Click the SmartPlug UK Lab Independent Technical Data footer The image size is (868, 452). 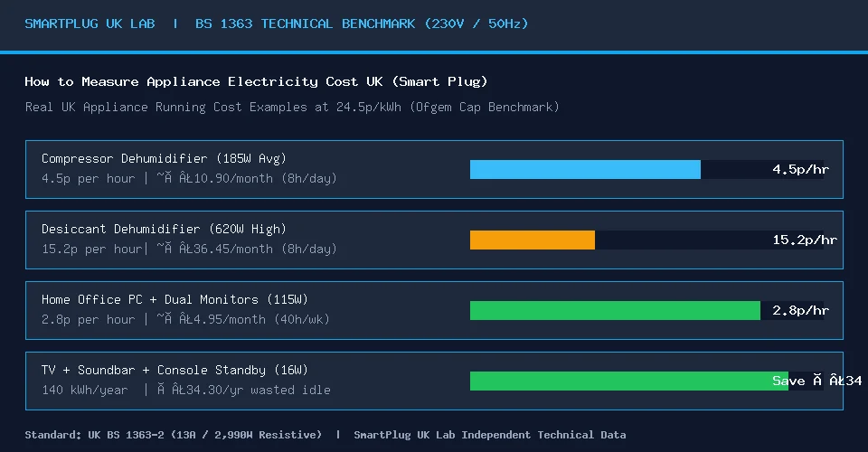pos(490,435)
